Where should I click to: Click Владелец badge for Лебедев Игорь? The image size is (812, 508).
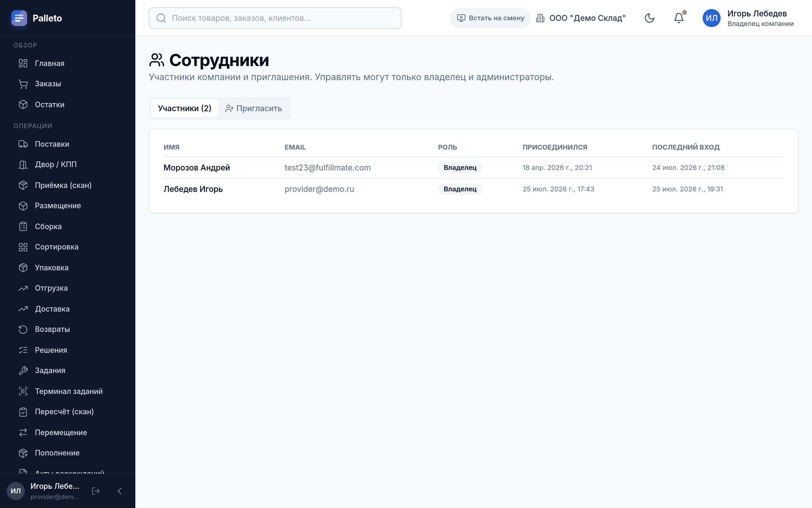coord(460,189)
